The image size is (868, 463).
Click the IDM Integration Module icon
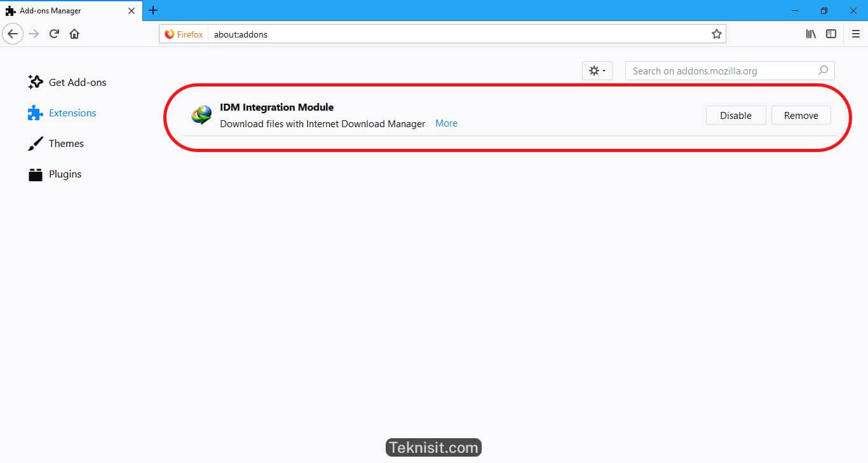(x=201, y=115)
